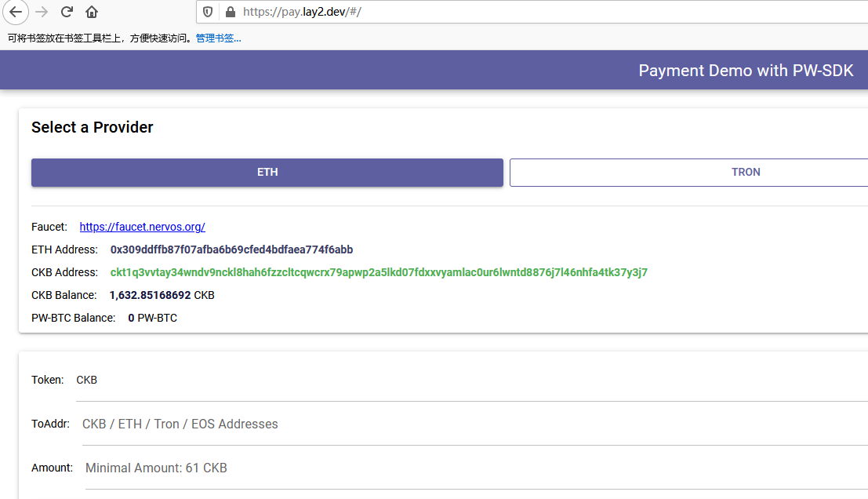
Task: Click the PW-BTC Balance value 0 PW-BTC
Action: tap(153, 318)
